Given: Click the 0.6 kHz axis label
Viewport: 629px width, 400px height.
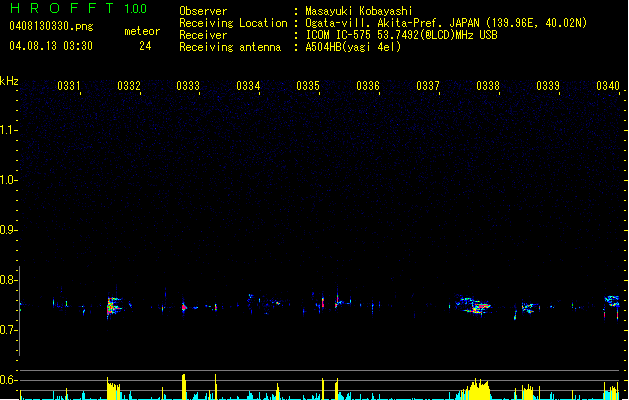Looking at the screenshot, I should click(8, 380).
